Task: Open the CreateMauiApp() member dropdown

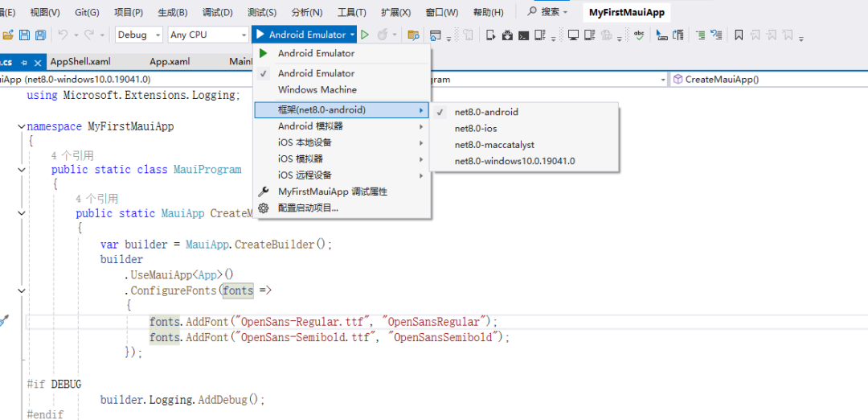Action: [x=769, y=79]
